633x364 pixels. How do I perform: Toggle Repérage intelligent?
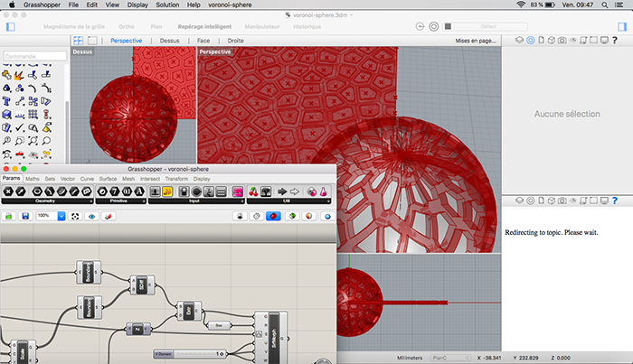click(x=204, y=26)
